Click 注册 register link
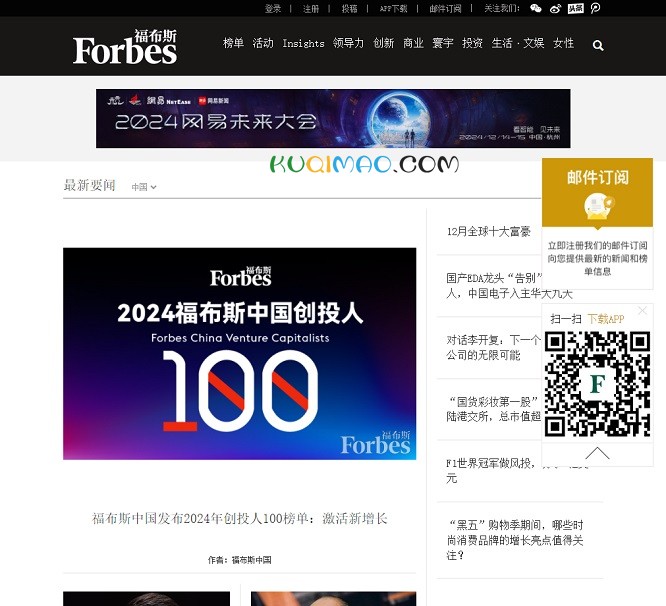This screenshot has height=606, width=666. [x=311, y=8]
